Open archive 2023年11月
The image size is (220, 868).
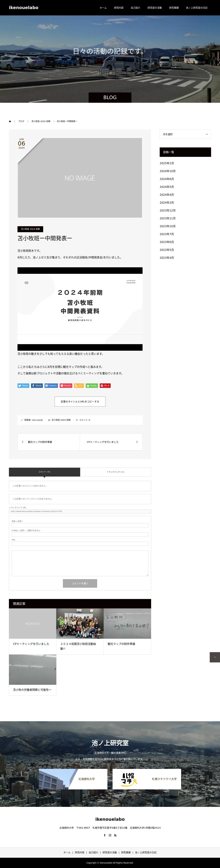click(x=167, y=218)
